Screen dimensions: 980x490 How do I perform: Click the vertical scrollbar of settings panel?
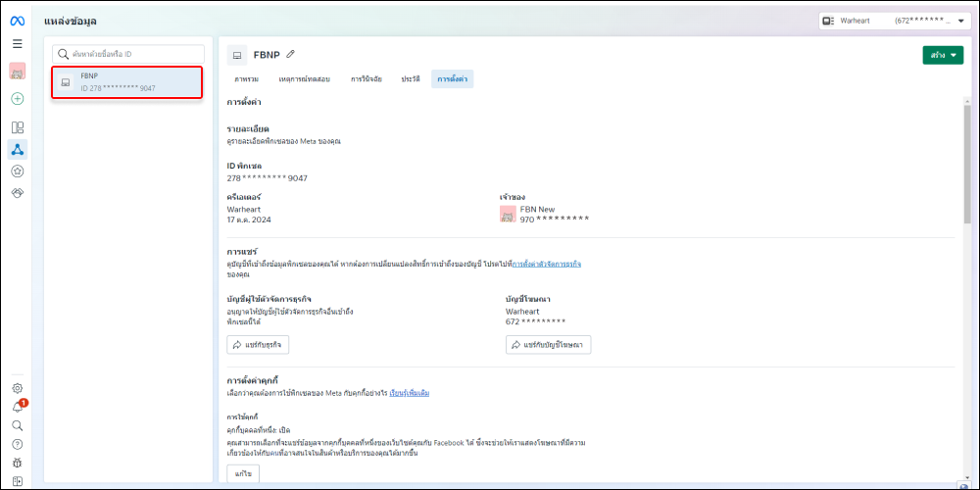pyautogui.click(x=967, y=165)
